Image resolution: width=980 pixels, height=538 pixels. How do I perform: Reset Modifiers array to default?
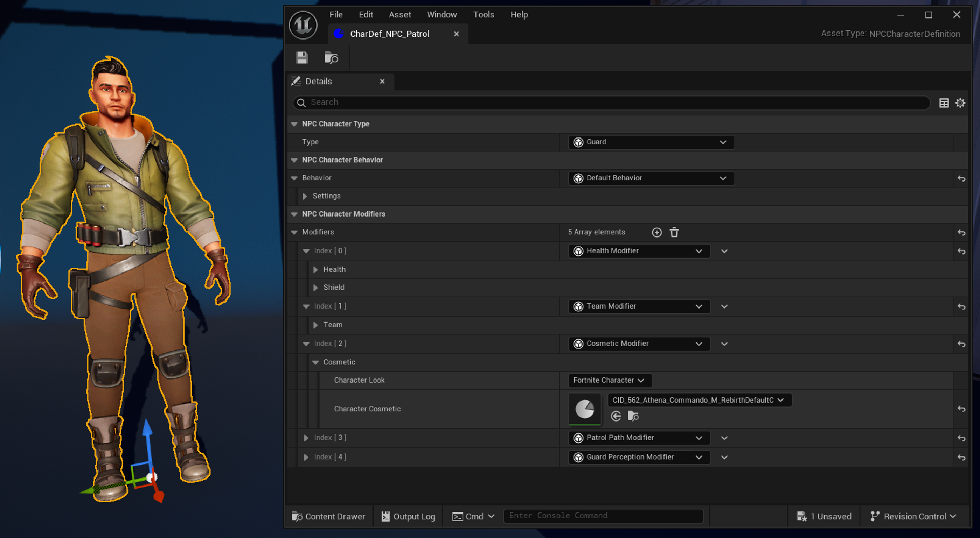pyautogui.click(x=961, y=232)
